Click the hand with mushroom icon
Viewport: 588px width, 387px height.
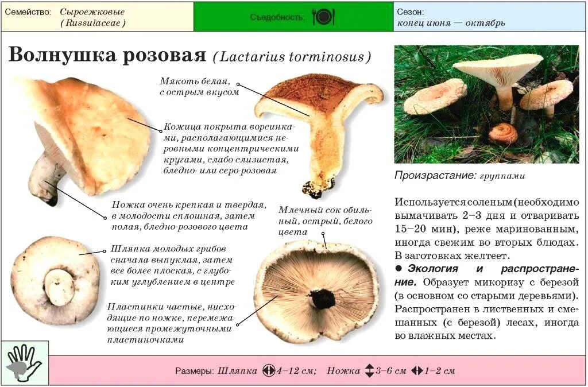point(24,363)
